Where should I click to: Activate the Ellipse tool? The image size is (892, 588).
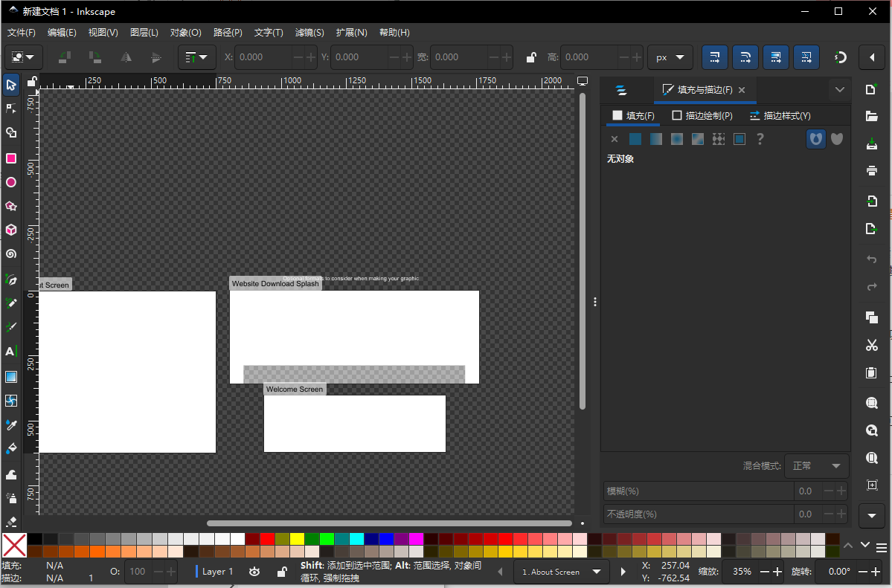coord(11,182)
